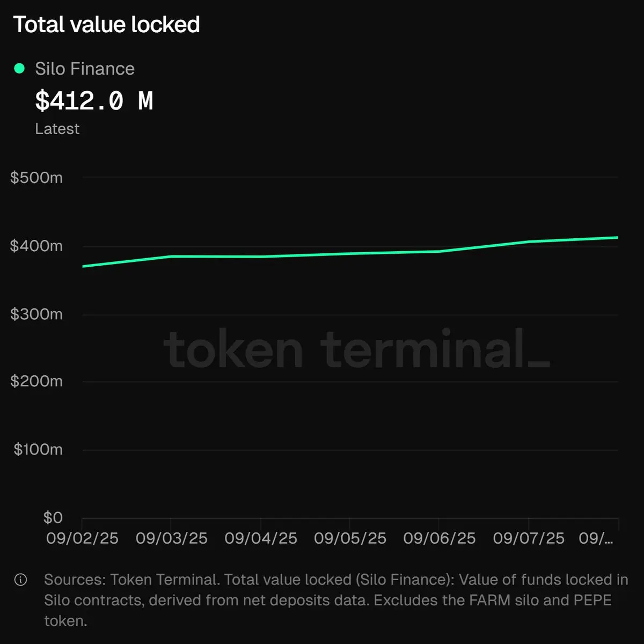Click the Latest label under the value
The width and height of the screenshot is (644, 644).
coord(57,129)
